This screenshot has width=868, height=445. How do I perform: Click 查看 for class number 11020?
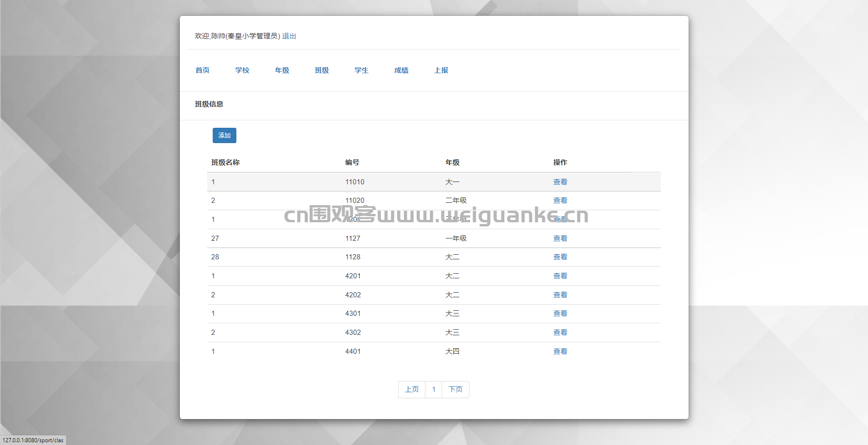pyautogui.click(x=560, y=201)
